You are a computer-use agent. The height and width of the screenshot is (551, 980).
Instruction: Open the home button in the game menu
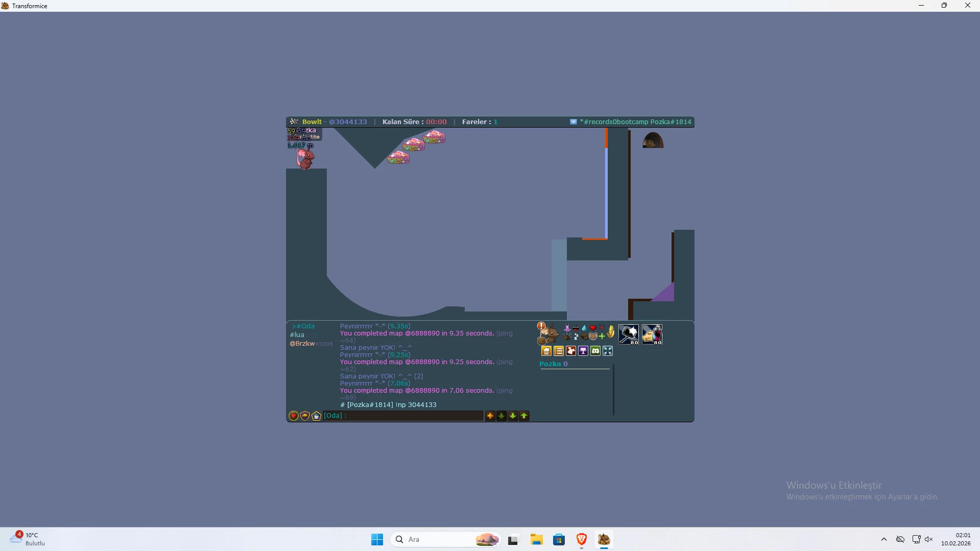coord(546,351)
